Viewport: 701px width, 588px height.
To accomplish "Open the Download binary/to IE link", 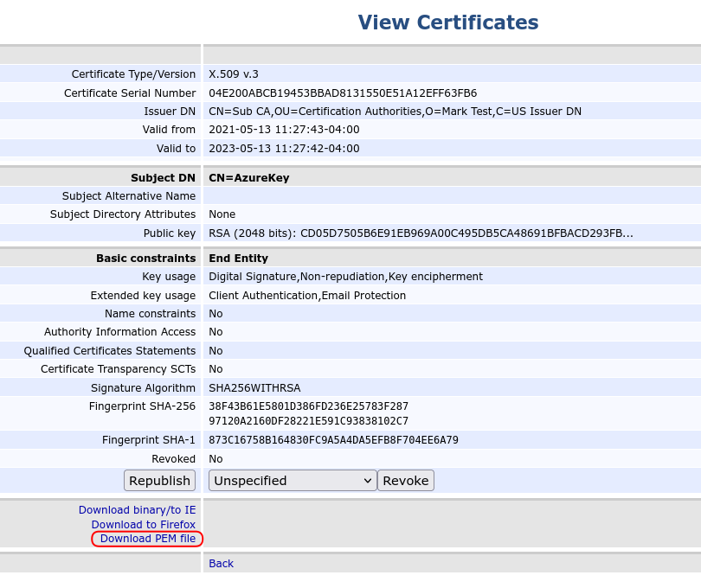I will (x=137, y=510).
